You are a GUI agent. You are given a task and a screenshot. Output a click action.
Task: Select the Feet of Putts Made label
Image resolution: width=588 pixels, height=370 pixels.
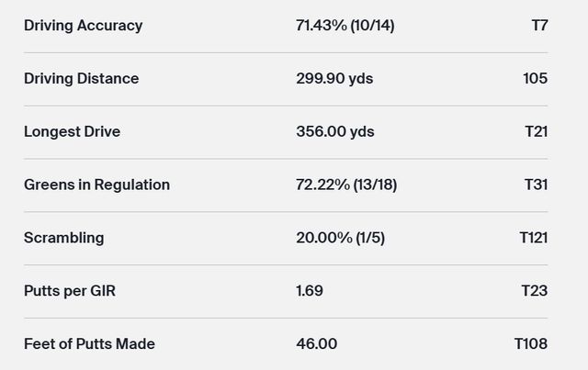pyautogui.click(x=89, y=344)
